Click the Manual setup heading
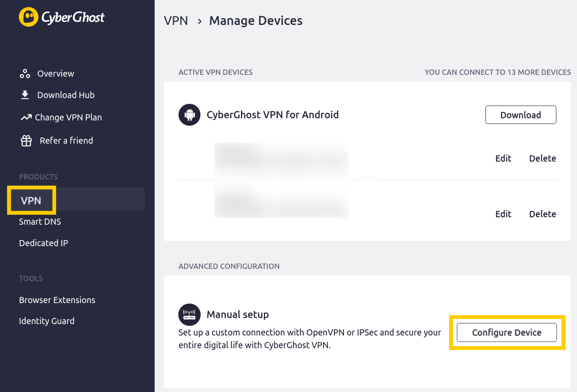 [237, 314]
